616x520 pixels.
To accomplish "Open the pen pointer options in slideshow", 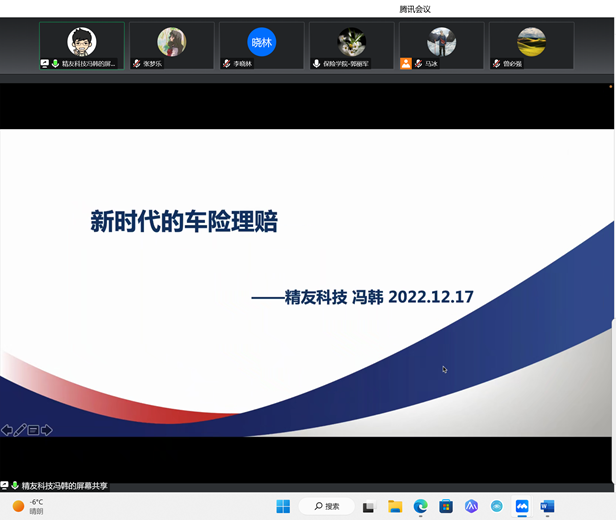I will [x=20, y=430].
